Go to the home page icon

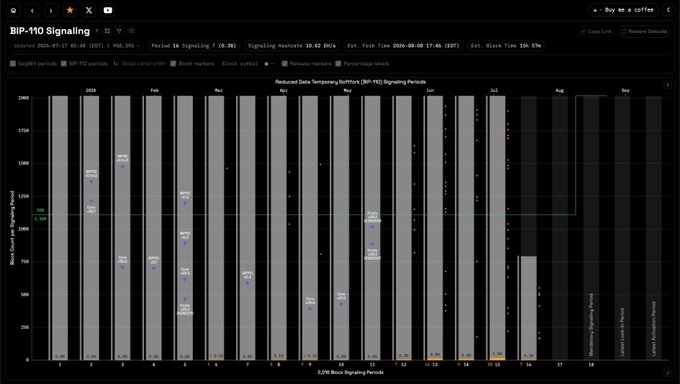pyautogui.click(x=13, y=10)
